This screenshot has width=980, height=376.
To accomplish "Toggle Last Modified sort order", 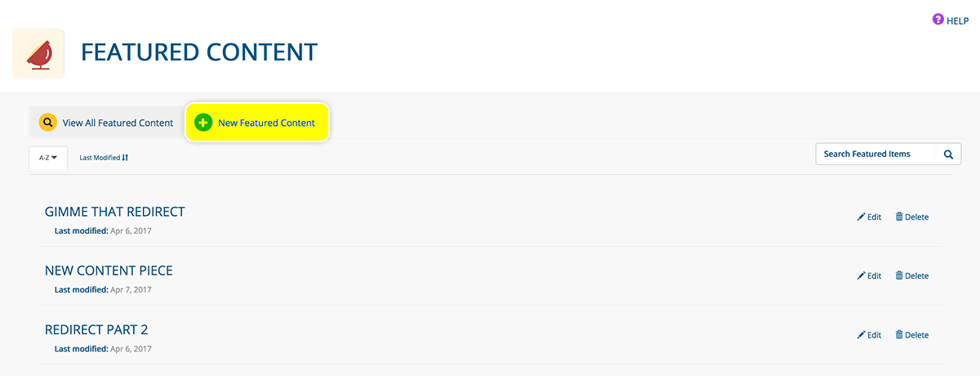I will click(104, 158).
